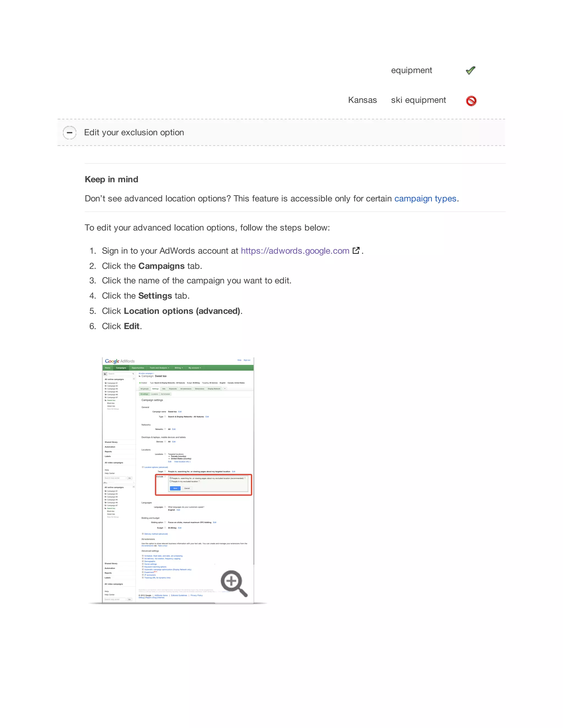The image size is (563, 728).
Task: Click Cancel in the Exclude box
Action: tap(187, 488)
